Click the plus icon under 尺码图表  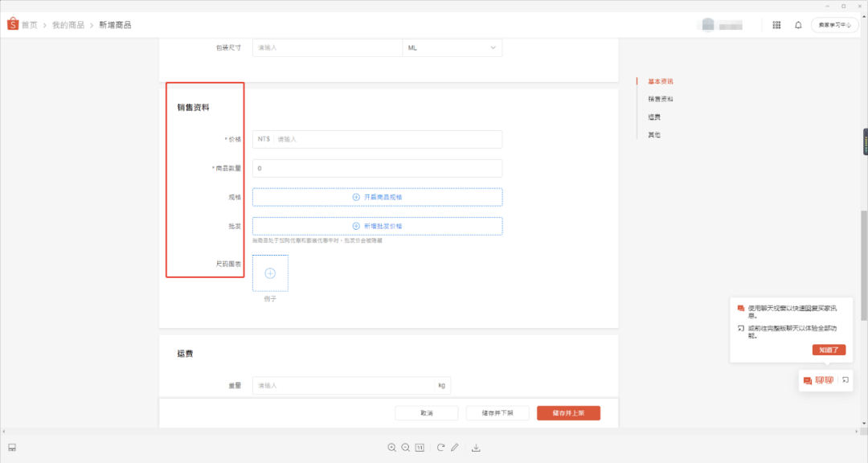coord(270,272)
